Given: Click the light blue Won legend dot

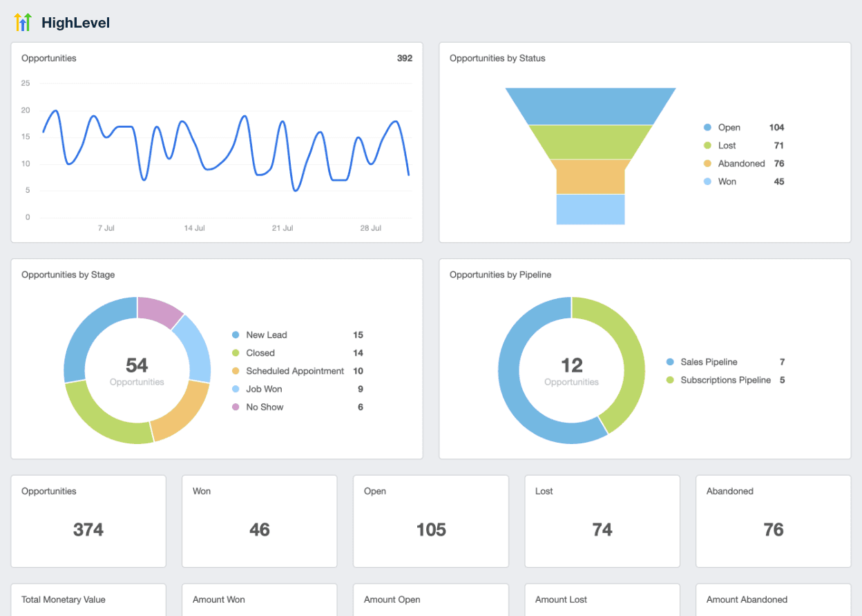Looking at the screenshot, I should coord(706,181).
